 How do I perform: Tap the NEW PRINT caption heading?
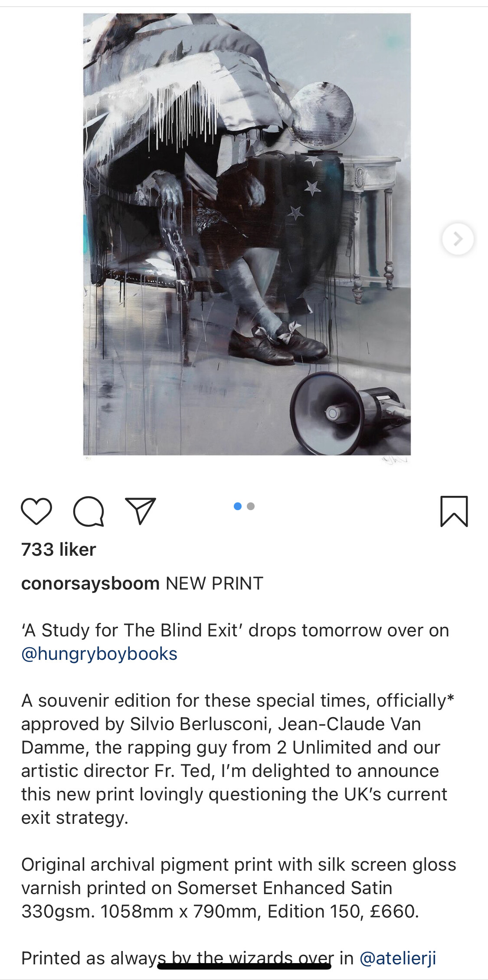(215, 583)
